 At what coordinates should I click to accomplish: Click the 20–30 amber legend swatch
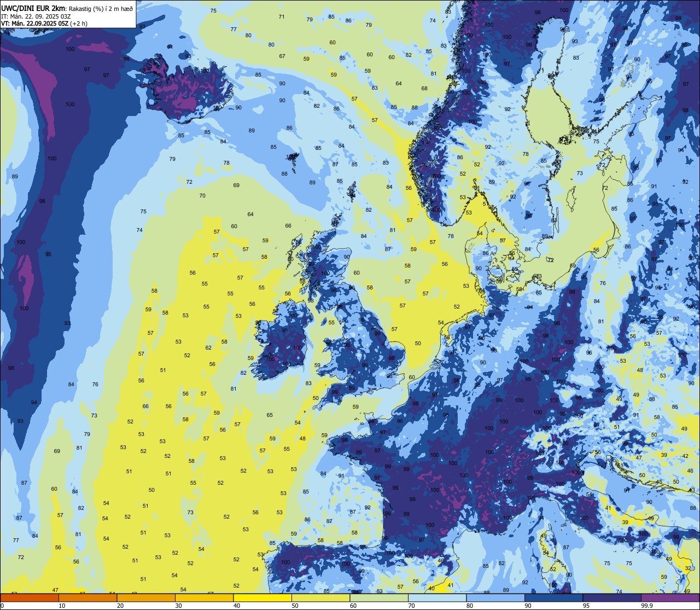pos(146,598)
